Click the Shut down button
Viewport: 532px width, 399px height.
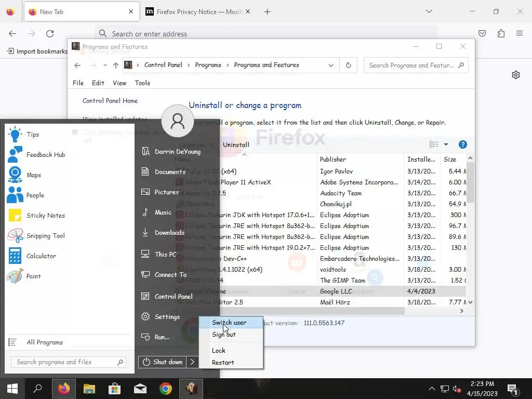point(163,362)
